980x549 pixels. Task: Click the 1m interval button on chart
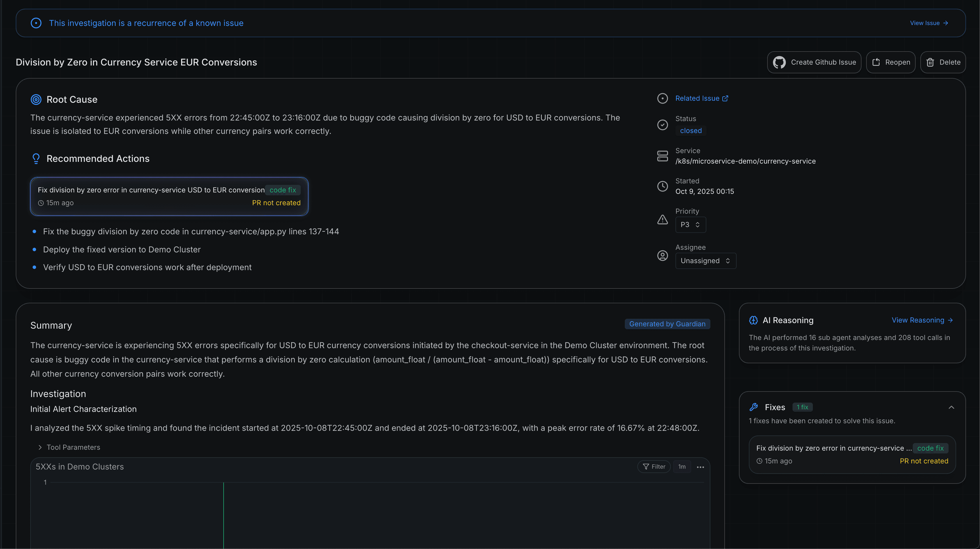tap(682, 467)
